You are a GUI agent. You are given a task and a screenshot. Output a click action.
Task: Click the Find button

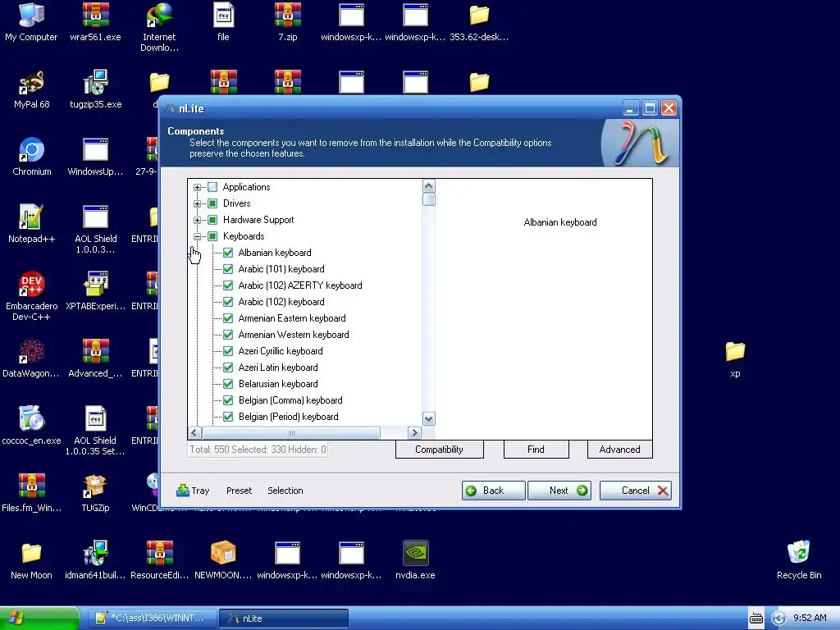536,450
